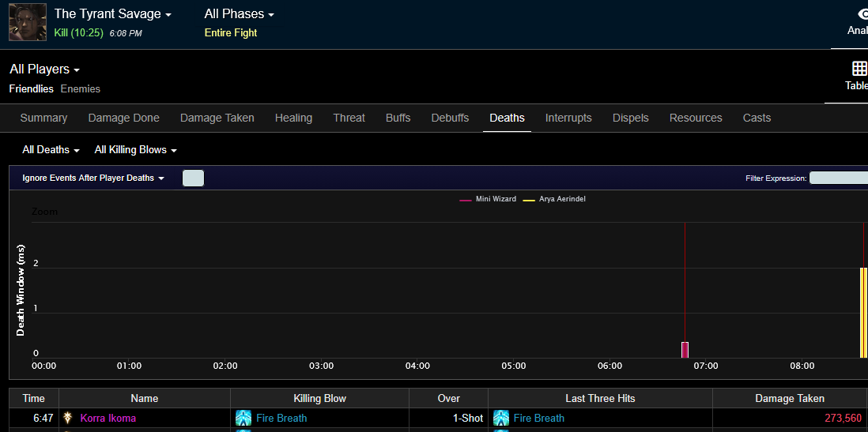Open the All Phases dropdown
This screenshot has height=432, width=868.
pyautogui.click(x=240, y=14)
